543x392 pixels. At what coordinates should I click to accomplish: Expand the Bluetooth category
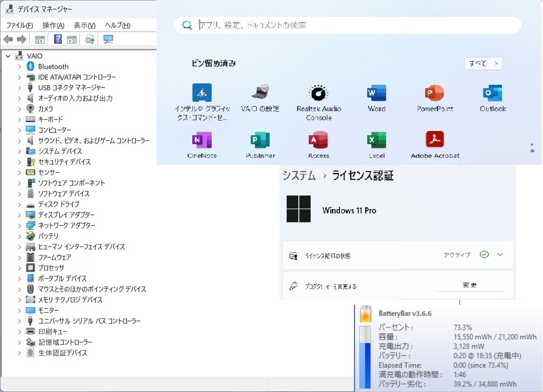19,66
